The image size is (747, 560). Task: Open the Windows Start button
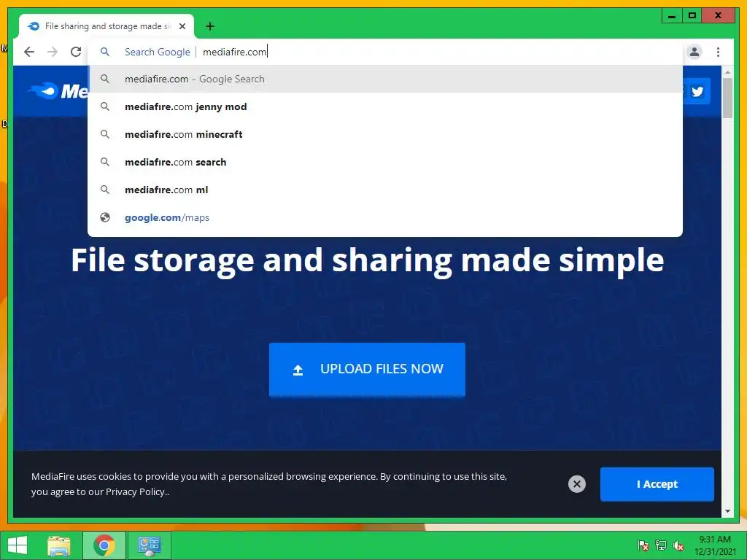[x=18, y=545]
